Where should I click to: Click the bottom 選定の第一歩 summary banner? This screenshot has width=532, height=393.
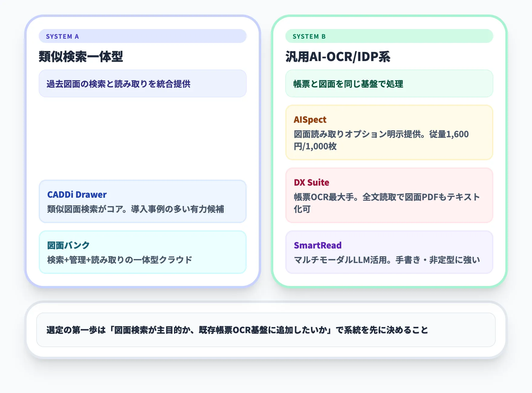click(266, 330)
